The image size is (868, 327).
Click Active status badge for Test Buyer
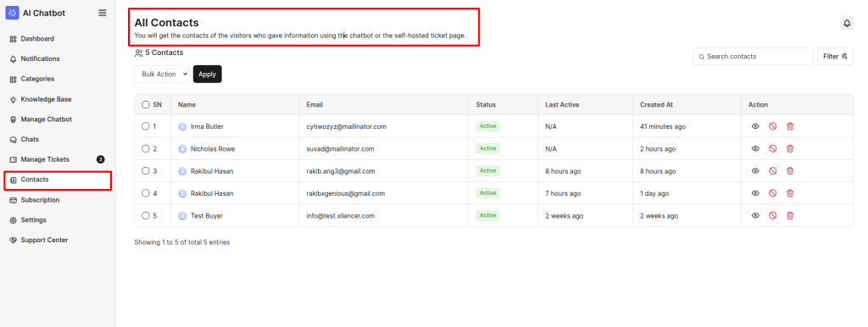pos(487,215)
